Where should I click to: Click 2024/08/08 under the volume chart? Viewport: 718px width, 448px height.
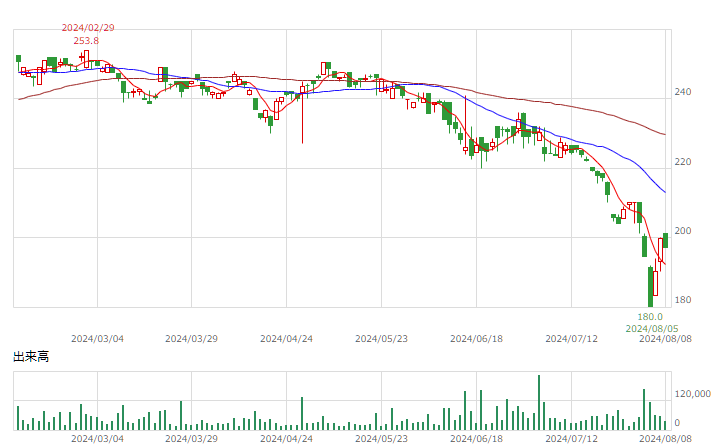click(x=665, y=438)
